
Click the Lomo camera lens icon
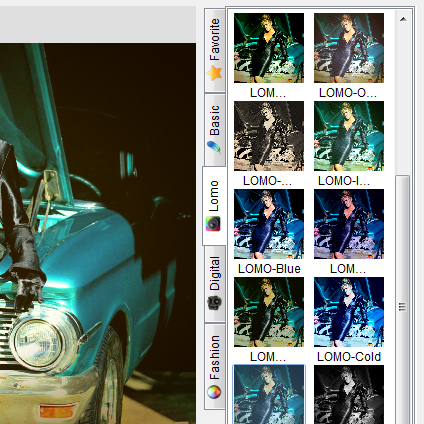coord(213,224)
